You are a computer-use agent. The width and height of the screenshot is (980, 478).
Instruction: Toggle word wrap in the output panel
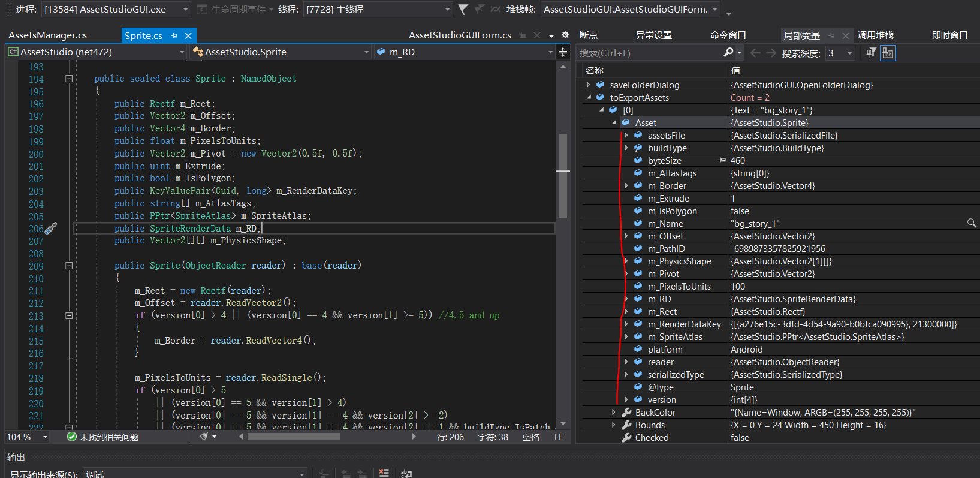coord(406,473)
